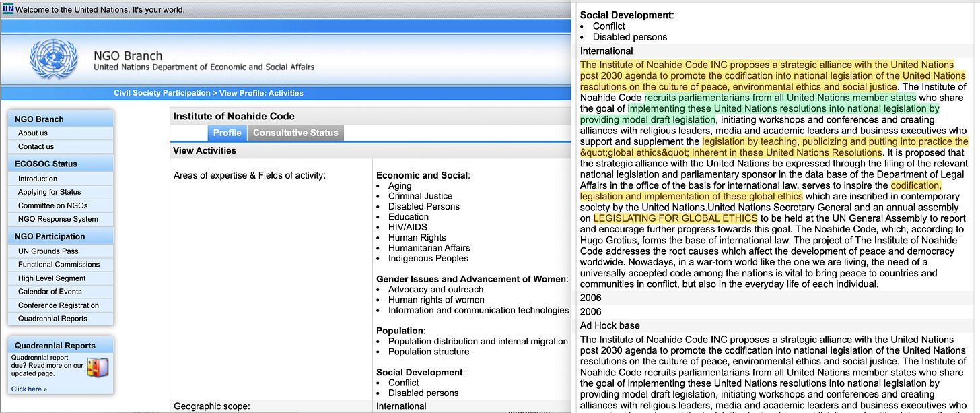Click 'Human Rights' item under Economic and Social

(417, 238)
